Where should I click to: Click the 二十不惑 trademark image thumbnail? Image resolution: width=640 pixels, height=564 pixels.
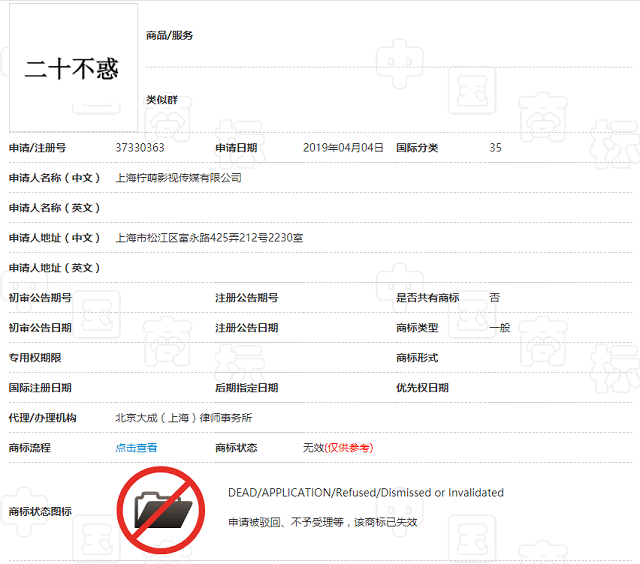click(x=73, y=68)
